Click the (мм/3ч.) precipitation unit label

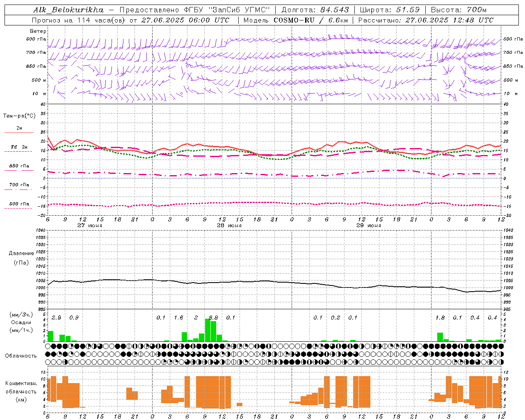tap(21, 315)
